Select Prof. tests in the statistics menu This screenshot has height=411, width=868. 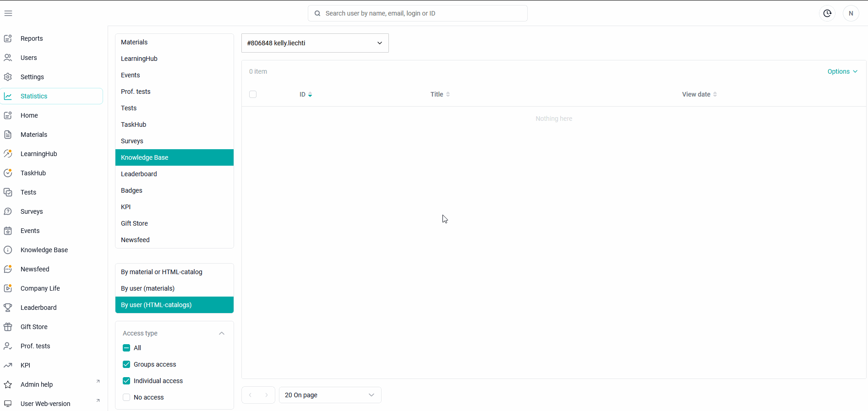tap(175, 92)
